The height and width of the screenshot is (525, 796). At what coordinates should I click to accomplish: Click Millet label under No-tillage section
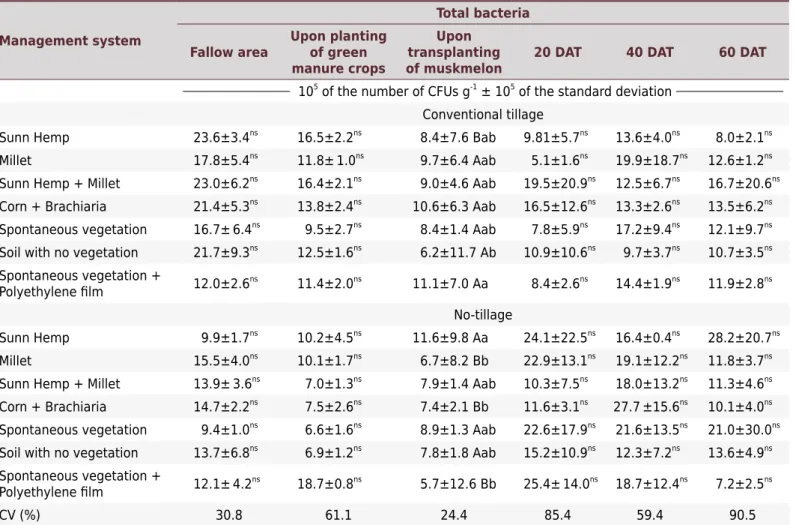(16, 361)
